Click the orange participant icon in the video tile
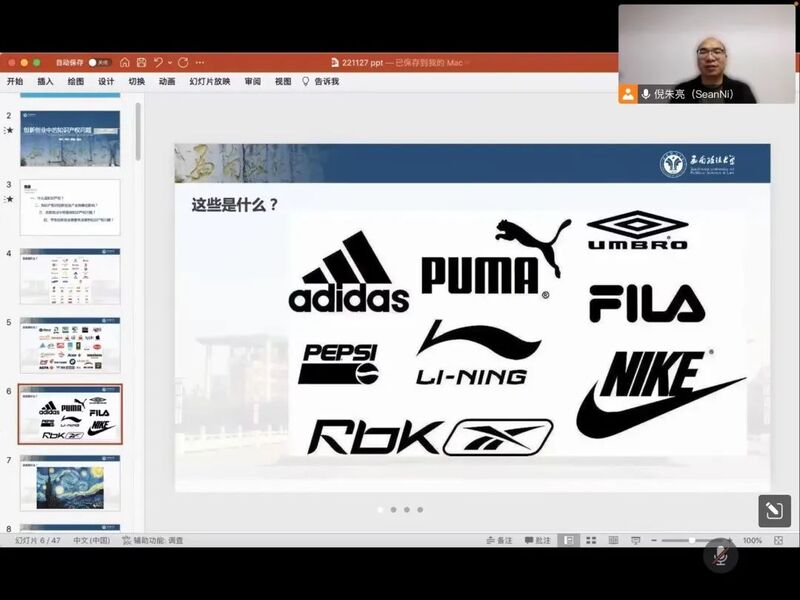The height and width of the screenshot is (600, 800). click(x=628, y=94)
